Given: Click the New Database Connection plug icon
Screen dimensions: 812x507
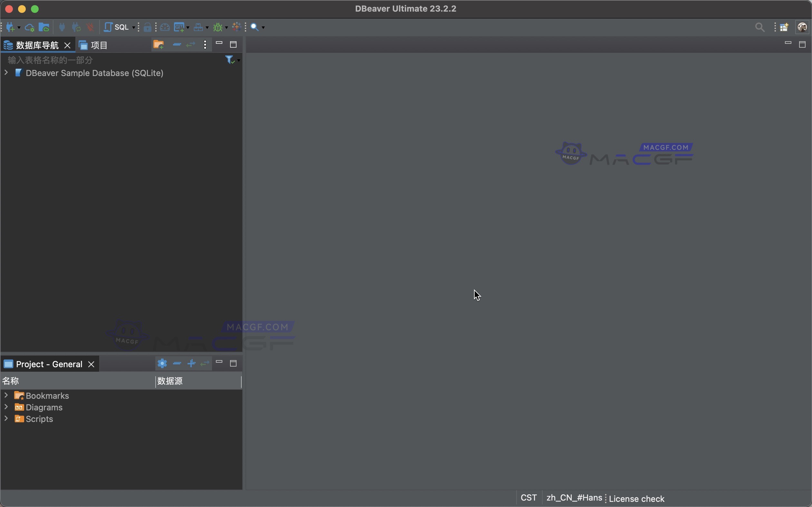Looking at the screenshot, I should click(11, 27).
